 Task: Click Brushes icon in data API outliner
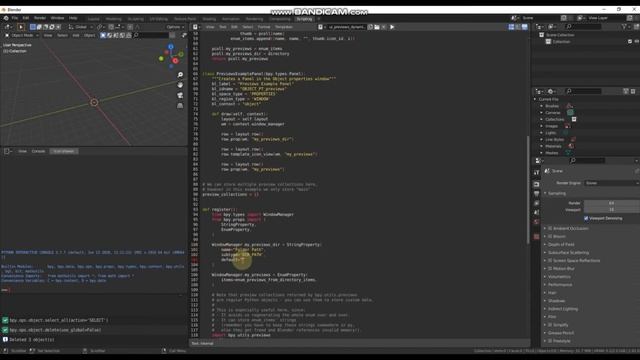[569, 106]
